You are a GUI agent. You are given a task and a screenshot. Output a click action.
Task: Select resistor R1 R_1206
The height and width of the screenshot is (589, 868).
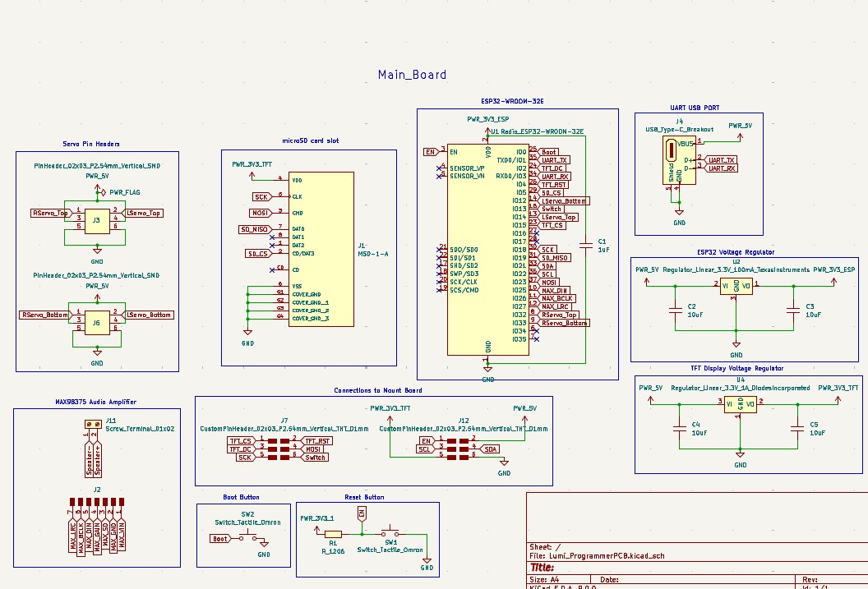[x=333, y=534]
